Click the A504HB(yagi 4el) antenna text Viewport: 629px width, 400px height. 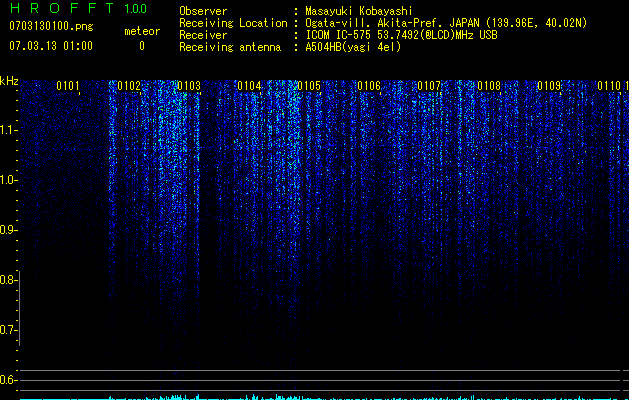click(353, 47)
